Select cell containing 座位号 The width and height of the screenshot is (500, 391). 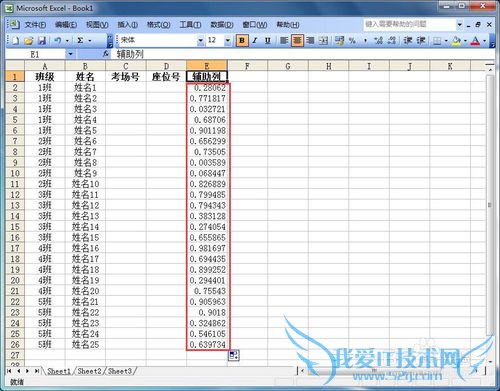click(x=166, y=77)
